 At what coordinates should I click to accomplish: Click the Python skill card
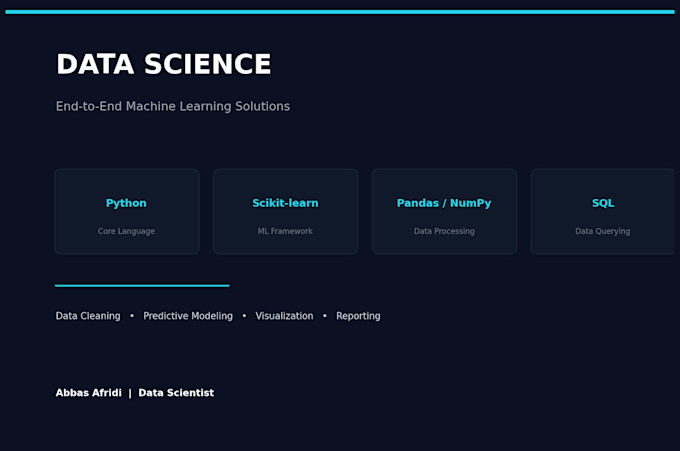click(127, 211)
